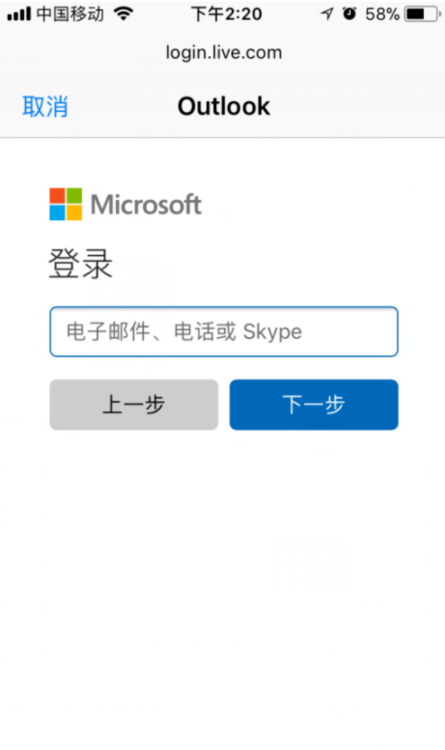Tap the battery icon in status bar

[423, 14]
